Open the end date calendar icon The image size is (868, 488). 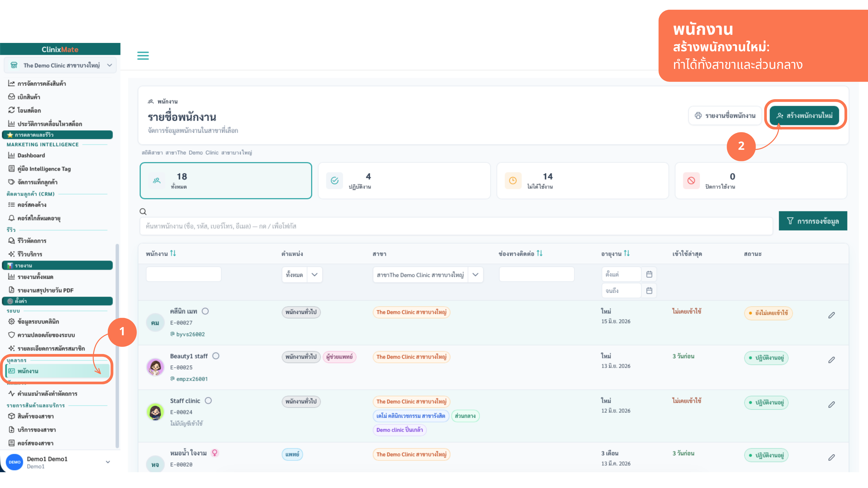tap(649, 291)
